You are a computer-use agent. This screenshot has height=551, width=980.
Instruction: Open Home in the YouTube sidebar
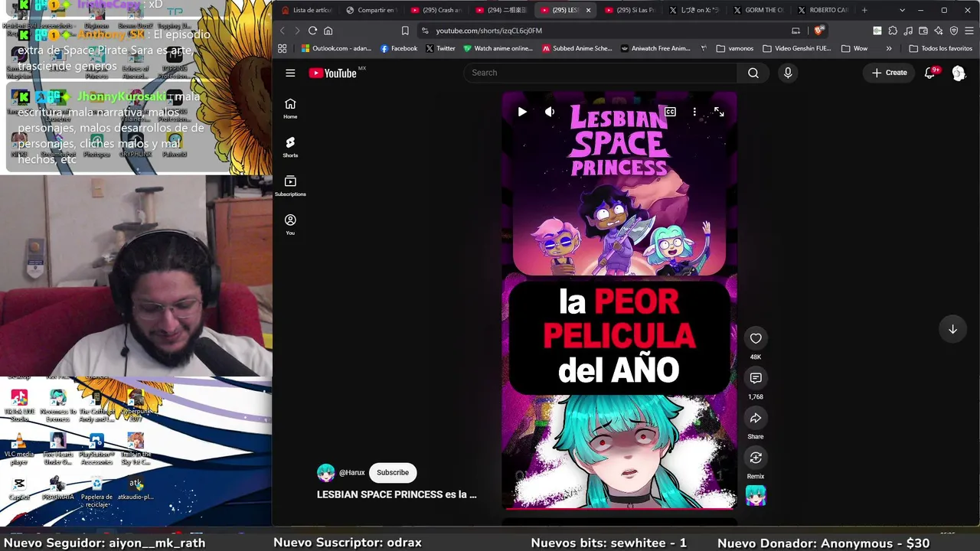(290, 108)
